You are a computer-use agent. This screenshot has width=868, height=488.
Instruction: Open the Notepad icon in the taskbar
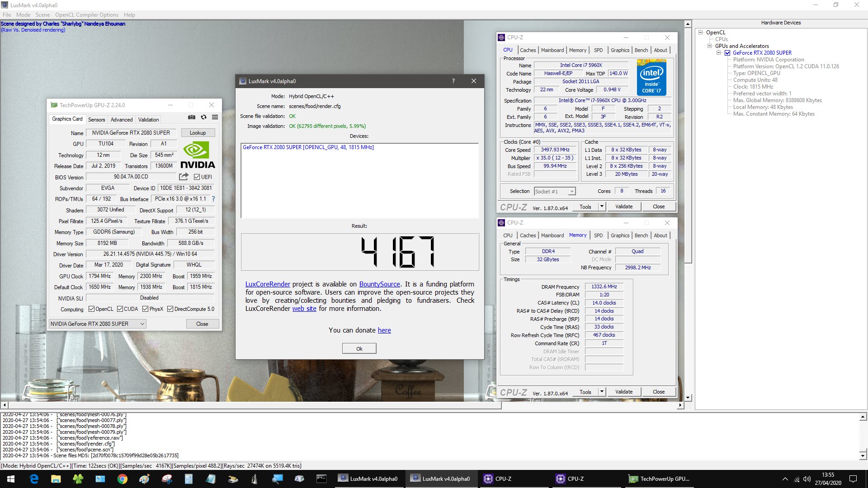(x=211, y=479)
